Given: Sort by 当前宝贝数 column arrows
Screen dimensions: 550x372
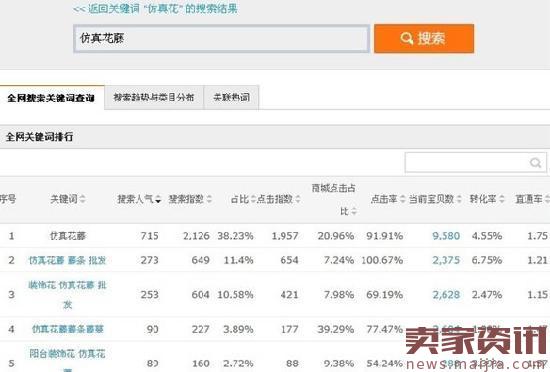Looking at the screenshot, I should [459, 199].
